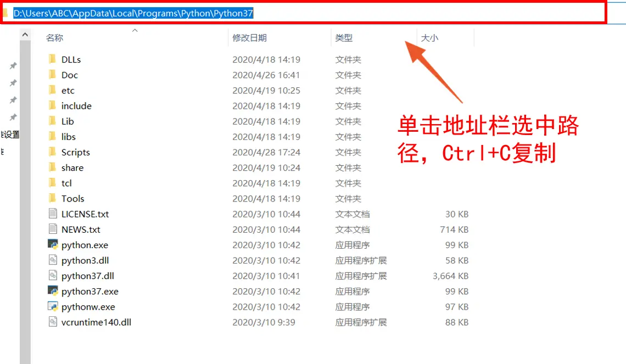This screenshot has width=626, height=364.
Task: Click the python3.dll file icon
Action: [53, 260]
